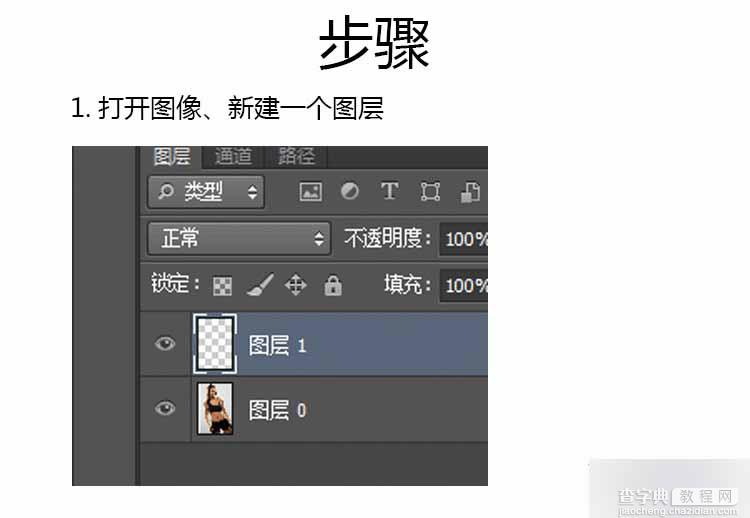Screen dimensions: 750x518
Task: Filter for shape layers icon
Action: point(430,192)
